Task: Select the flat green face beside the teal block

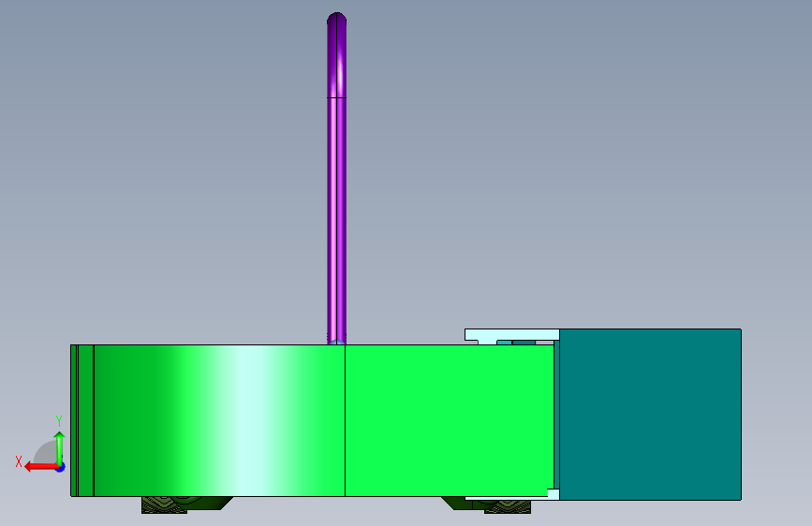Action: pos(449,420)
